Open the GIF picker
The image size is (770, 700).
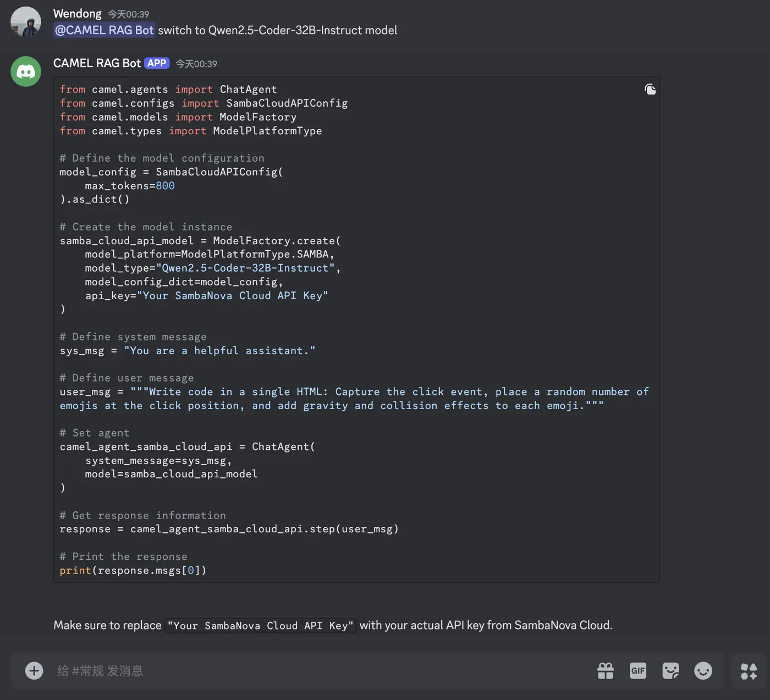(638, 671)
